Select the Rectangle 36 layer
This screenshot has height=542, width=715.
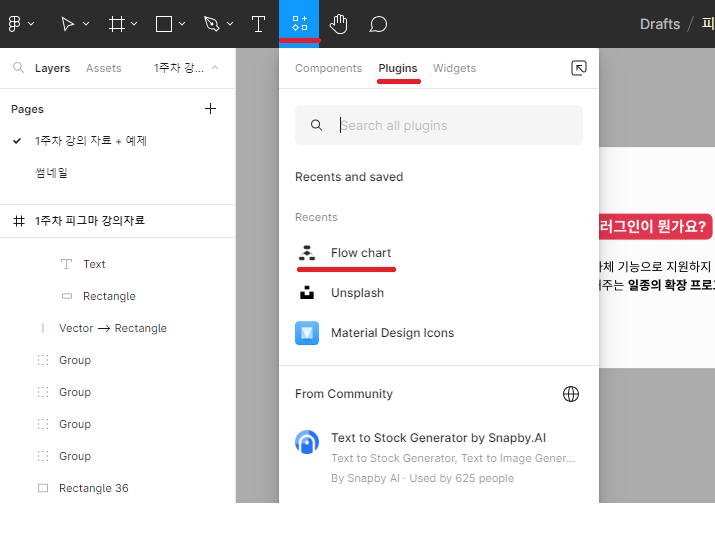point(93,488)
